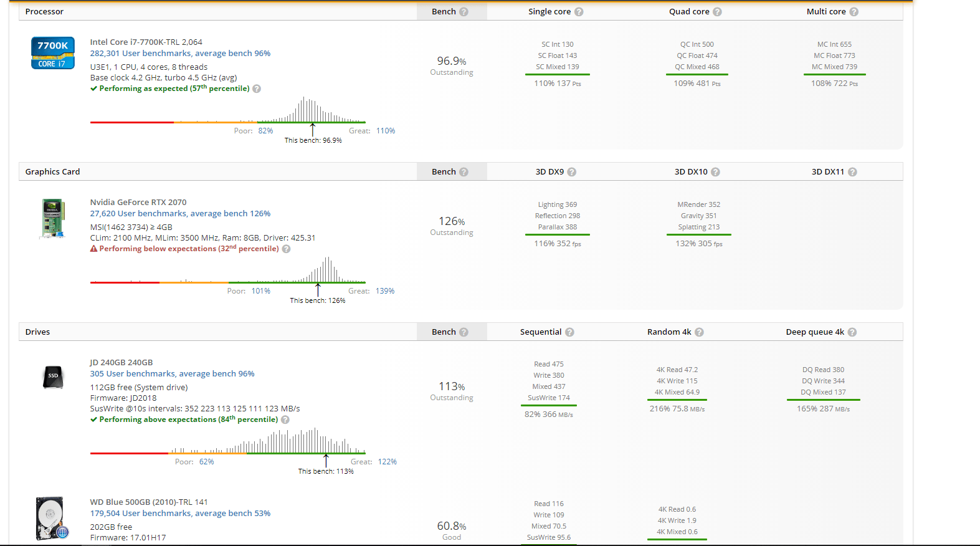The width and height of the screenshot is (980, 546).
Task: Click the 'DQ Read 380' value
Action: 824,370
